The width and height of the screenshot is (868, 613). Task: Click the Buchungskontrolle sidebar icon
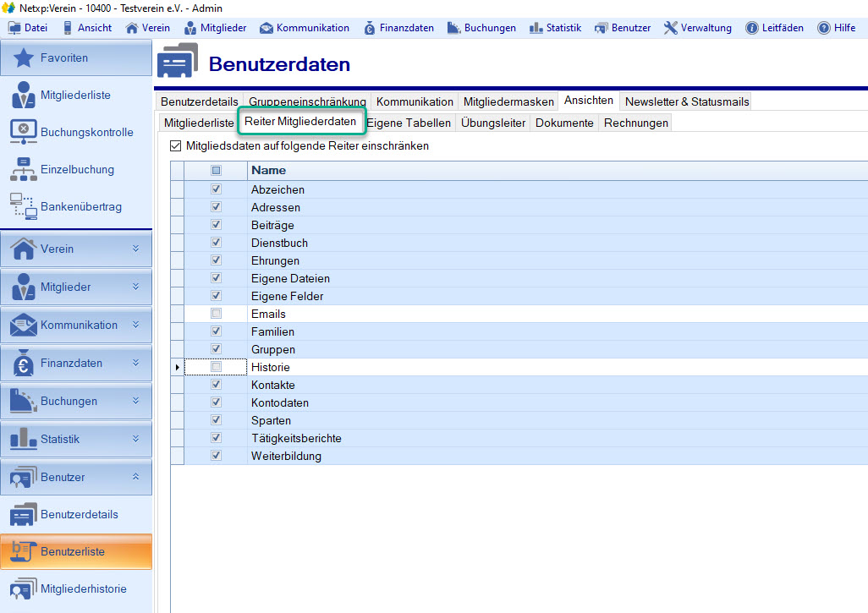coord(24,133)
